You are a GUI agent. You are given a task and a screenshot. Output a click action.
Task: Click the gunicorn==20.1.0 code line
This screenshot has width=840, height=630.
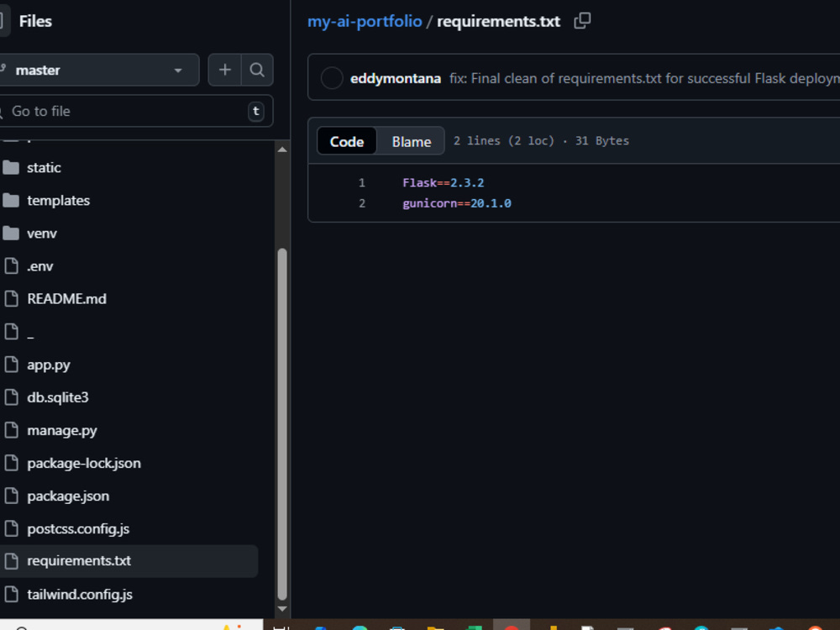coord(456,203)
